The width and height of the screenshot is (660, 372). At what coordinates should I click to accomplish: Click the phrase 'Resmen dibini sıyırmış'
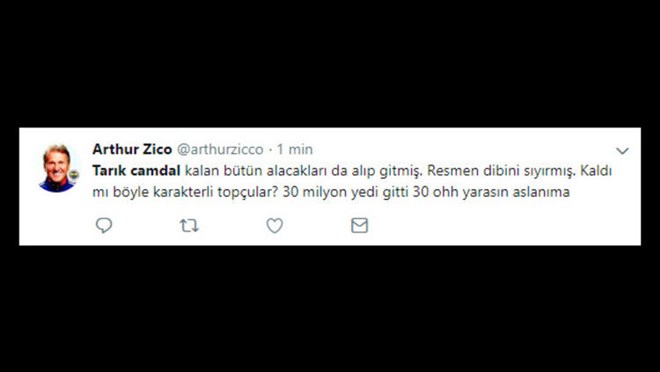click(x=500, y=171)
